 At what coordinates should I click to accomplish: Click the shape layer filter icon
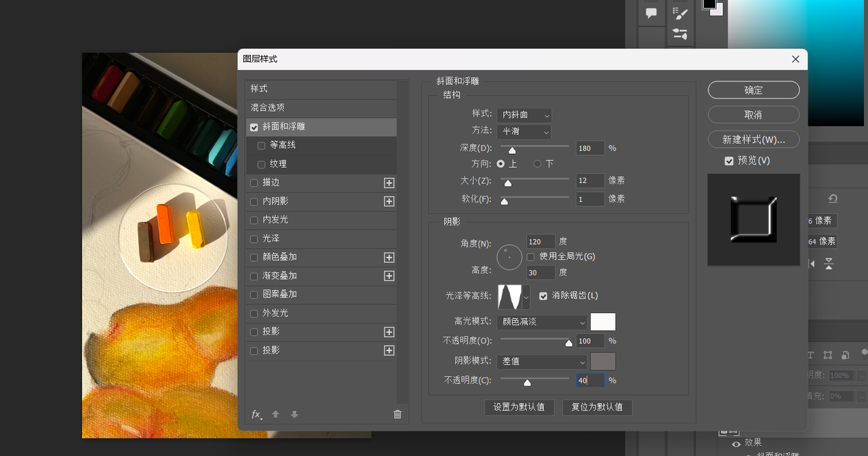[828, 355]
